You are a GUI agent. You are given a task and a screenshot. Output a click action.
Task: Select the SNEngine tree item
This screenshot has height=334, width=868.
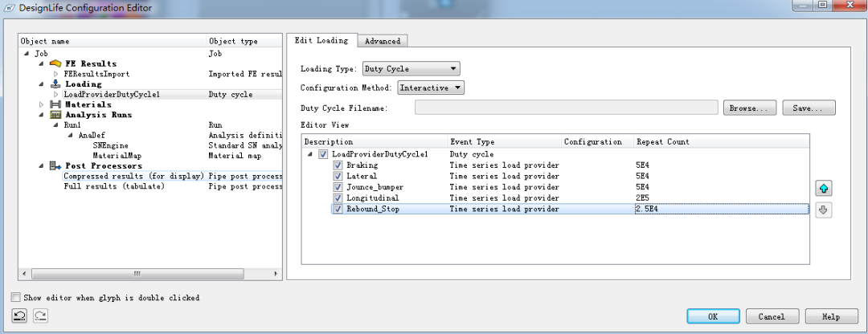(111, 145)
